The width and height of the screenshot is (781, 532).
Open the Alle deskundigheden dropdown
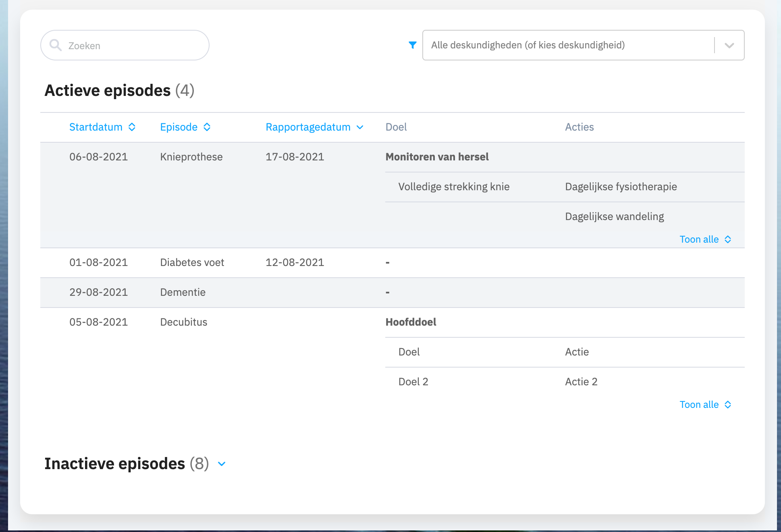pyautogui.click(x=583, y=45)
